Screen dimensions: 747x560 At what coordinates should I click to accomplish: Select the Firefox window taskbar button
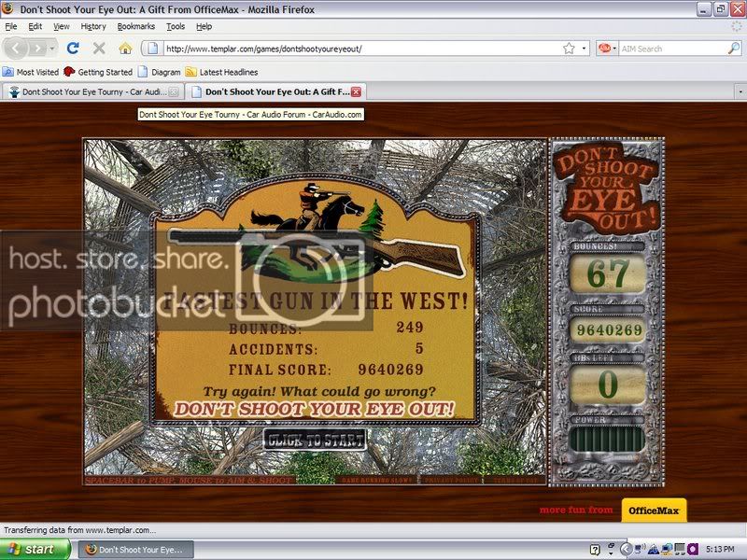(135, 550)
